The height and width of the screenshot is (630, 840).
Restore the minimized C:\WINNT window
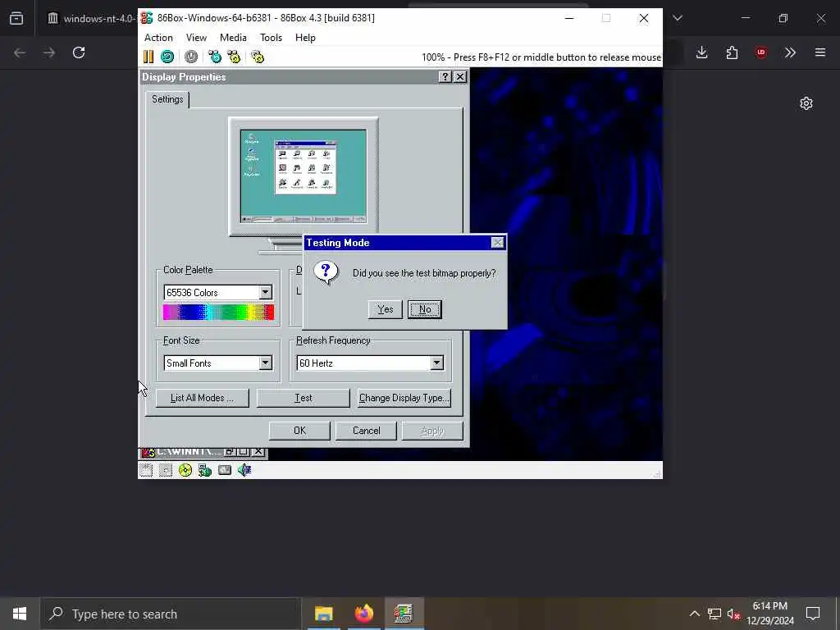click(230, 452)
